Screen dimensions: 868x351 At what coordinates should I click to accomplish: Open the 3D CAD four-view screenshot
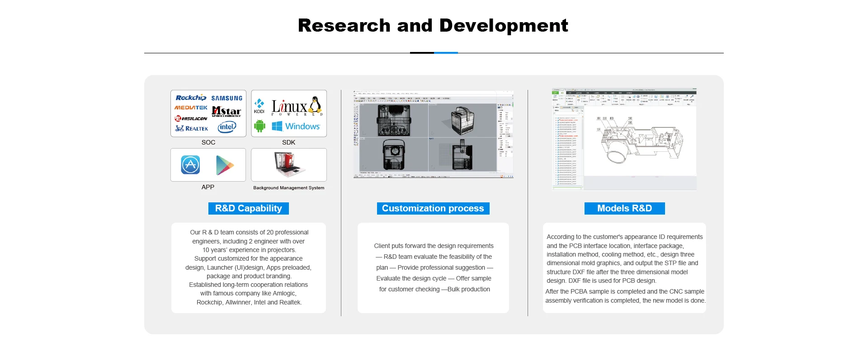433,134
